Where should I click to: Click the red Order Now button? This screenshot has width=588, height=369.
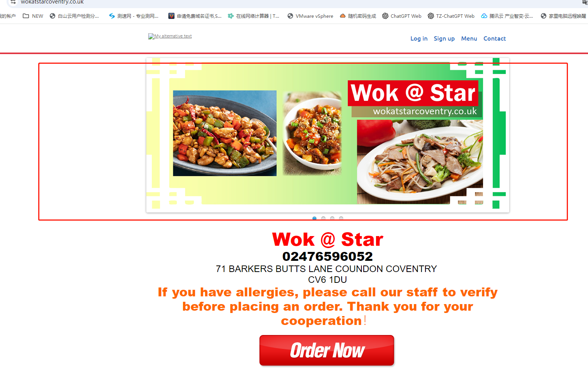coord(327,350)
